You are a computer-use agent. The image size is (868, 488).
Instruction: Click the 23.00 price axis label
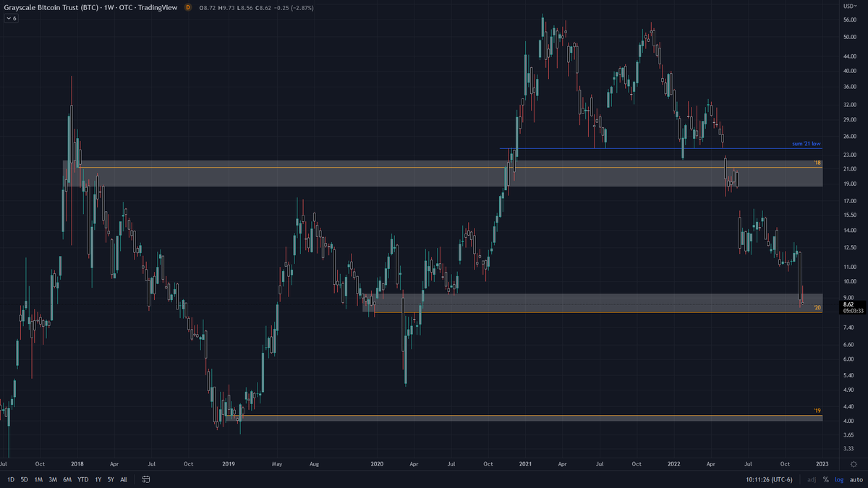click(850, 155)
